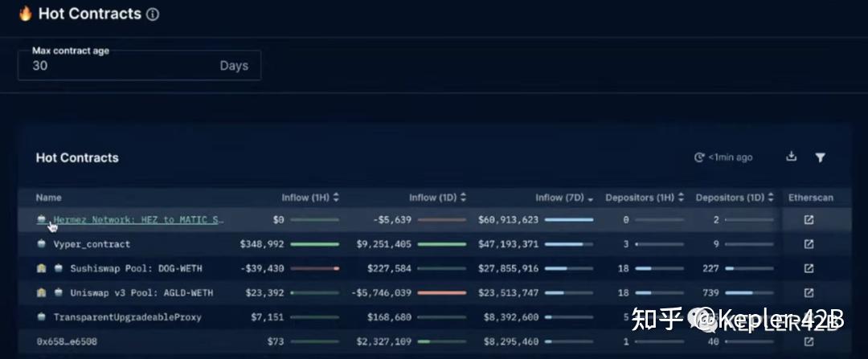The image size is (868, 359).
Task: Open Etherscan link for Hermez Network row
Action: point(809,219)
